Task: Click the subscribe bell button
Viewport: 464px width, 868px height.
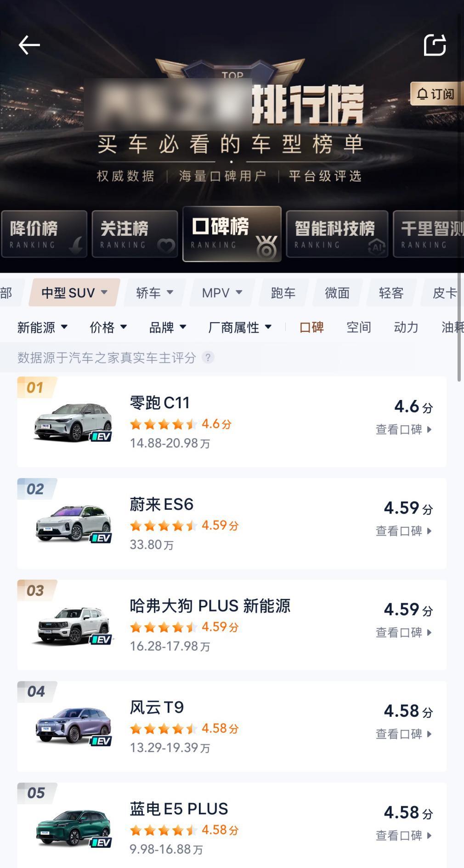Action: [x=435, y=94]
